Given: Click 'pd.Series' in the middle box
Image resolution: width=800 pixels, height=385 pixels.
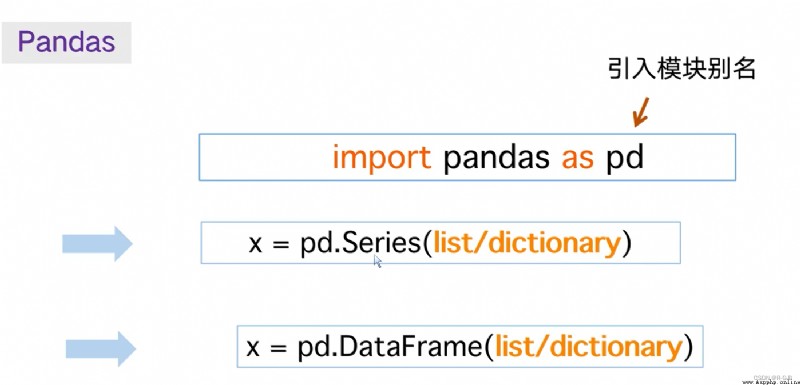Looking at the screenshot, I should point(361,244).
